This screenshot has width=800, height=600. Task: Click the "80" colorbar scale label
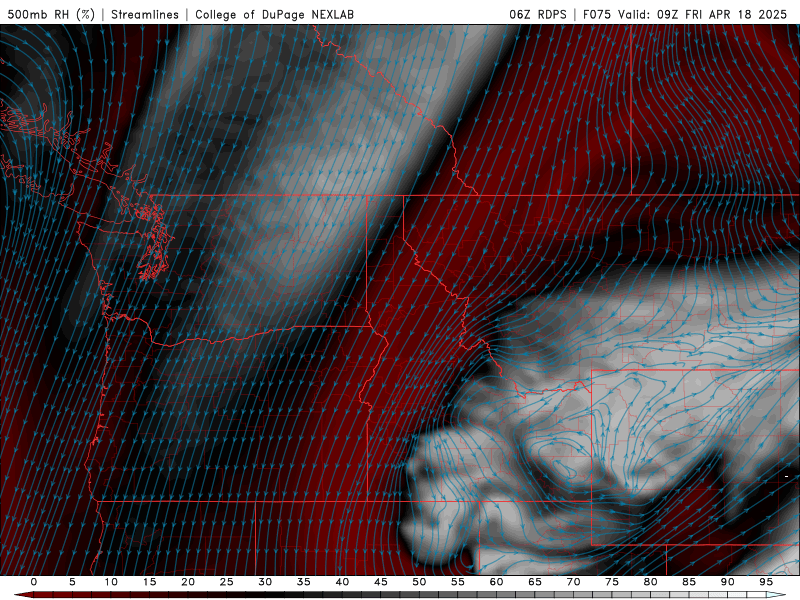(651, 582)
